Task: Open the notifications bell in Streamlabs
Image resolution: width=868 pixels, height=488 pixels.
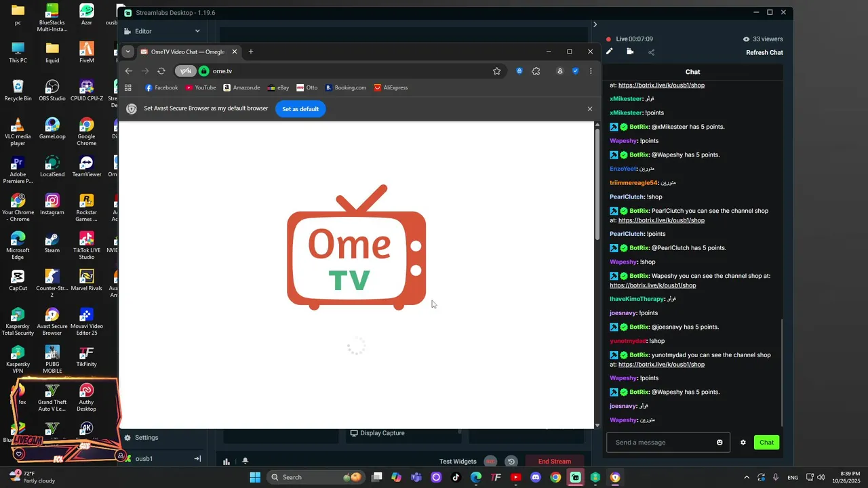Action: [245, 462]
